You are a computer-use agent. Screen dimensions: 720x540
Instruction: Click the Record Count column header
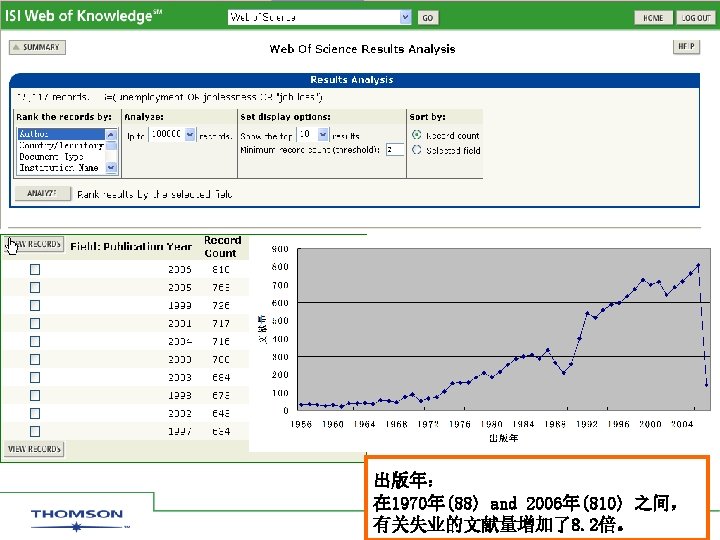click(x=221, y=247)
